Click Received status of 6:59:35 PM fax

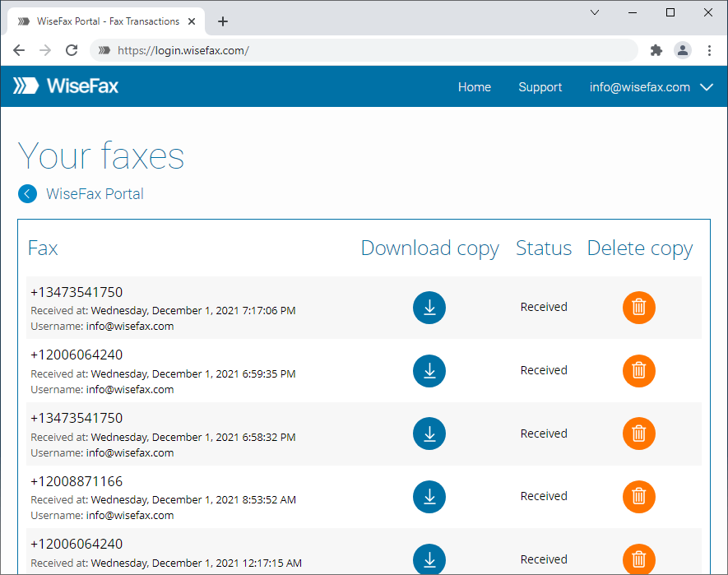click(x=544, y=370)
